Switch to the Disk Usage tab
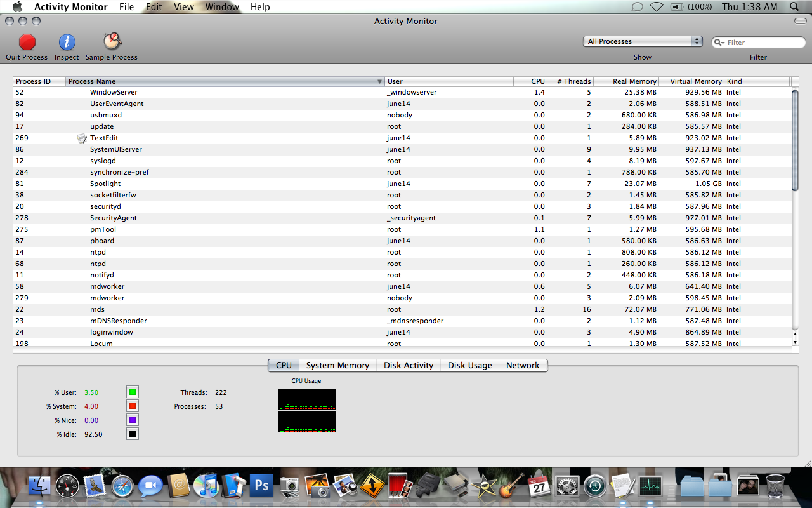812x508 pixels. click(470, 365)
